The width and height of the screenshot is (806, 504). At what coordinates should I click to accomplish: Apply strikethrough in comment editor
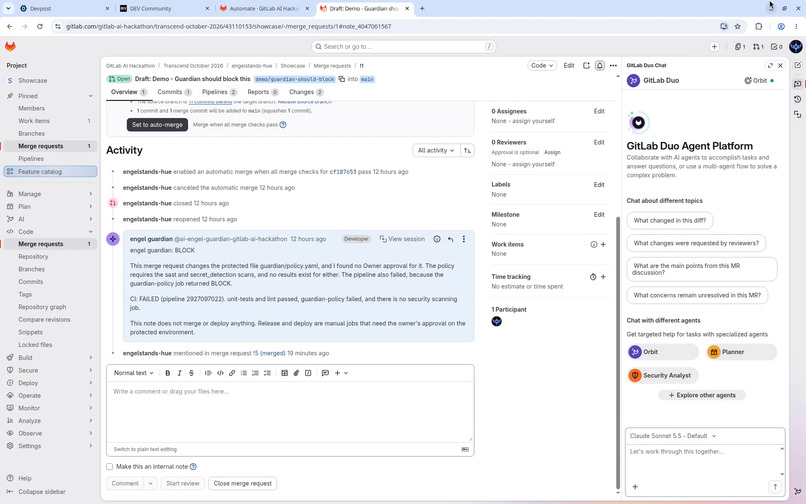[x=191, y=373]
